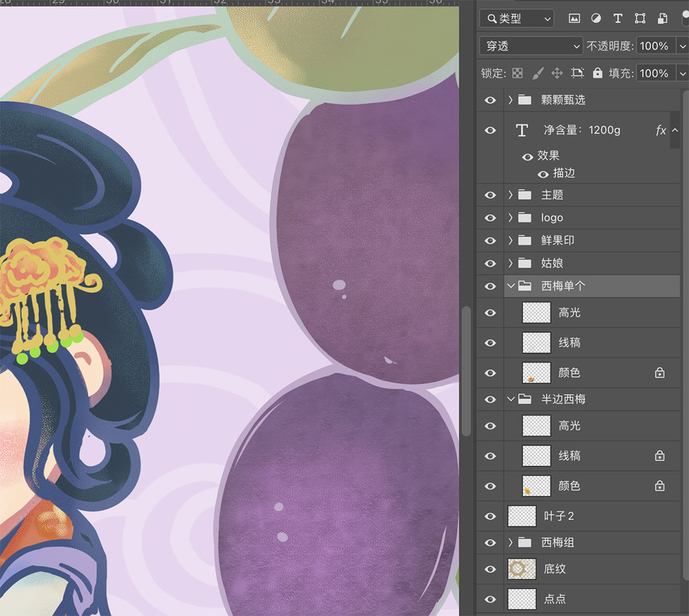Click the open folder icon of 半边西梅
The width and height of the screenshot is (689, 616).
[524, 399]
